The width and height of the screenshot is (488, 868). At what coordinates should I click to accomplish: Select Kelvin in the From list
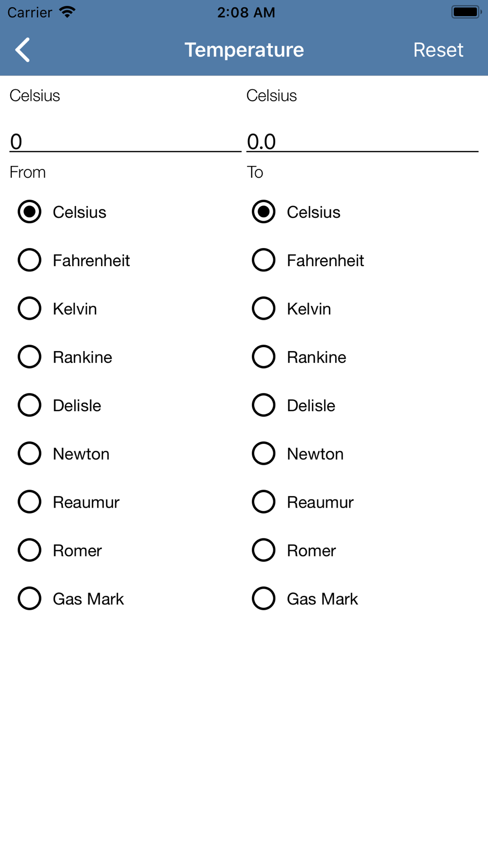(x=58, y=309)
